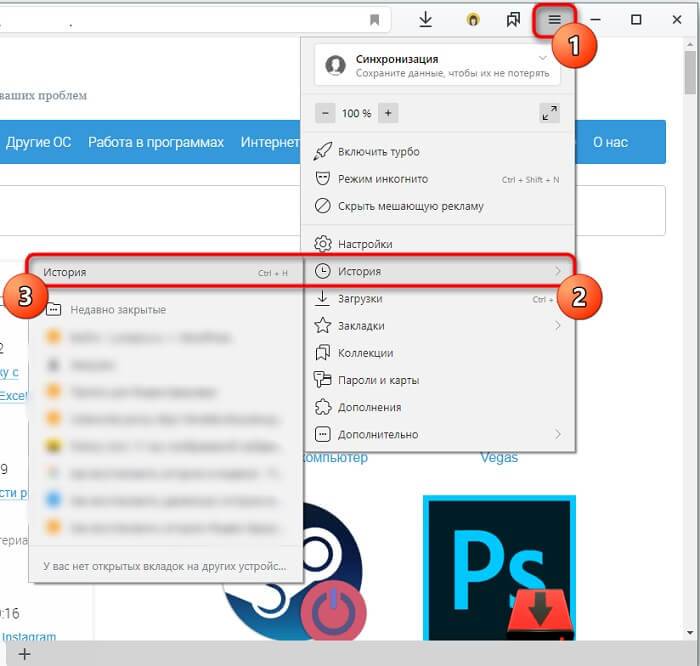
Task: Click the Работа в программах navigation link
Action: coord(156,142)
